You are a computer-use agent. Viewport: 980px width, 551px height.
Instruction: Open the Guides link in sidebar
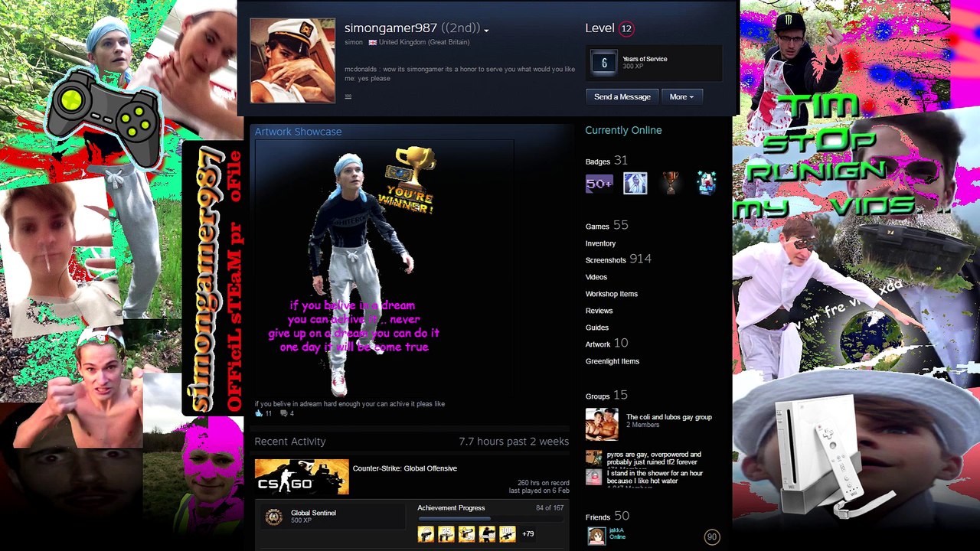pyautogui.click(x=597, y=328)
